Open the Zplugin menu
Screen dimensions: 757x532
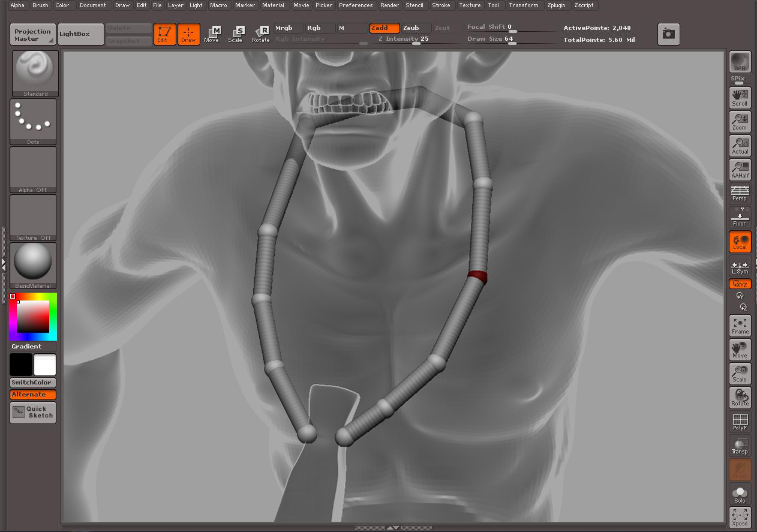(555, 5)
